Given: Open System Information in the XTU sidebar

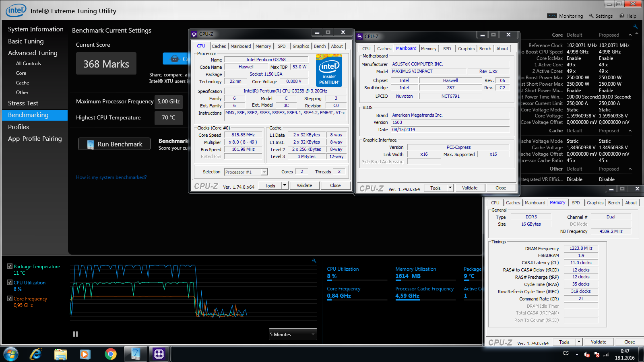Looking at the screenshot, I should point(35,29).
